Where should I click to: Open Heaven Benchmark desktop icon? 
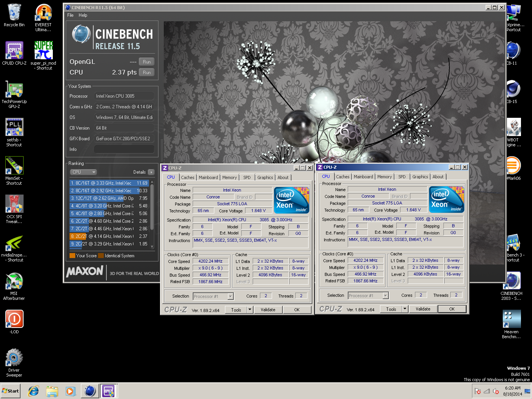tap(511, 325)
